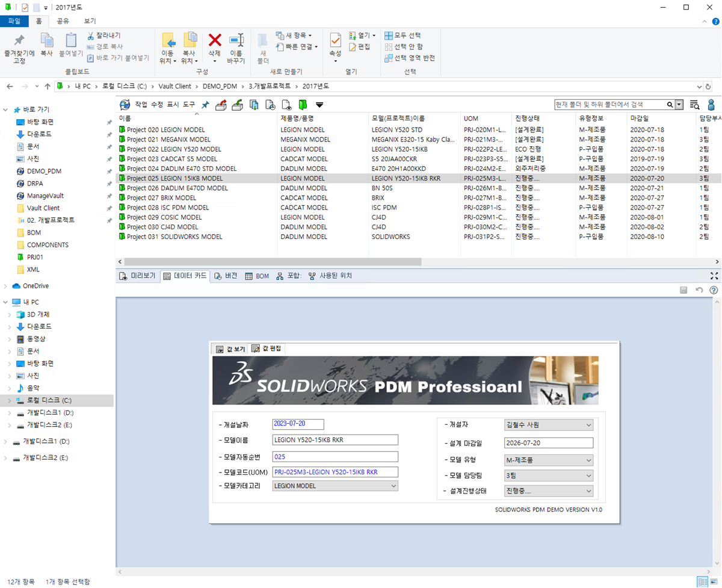This screenshot has height=588, width=722.
Task: Click Select none (선택 안 함)
Action: pyautogui.click(x=404, y=46)
